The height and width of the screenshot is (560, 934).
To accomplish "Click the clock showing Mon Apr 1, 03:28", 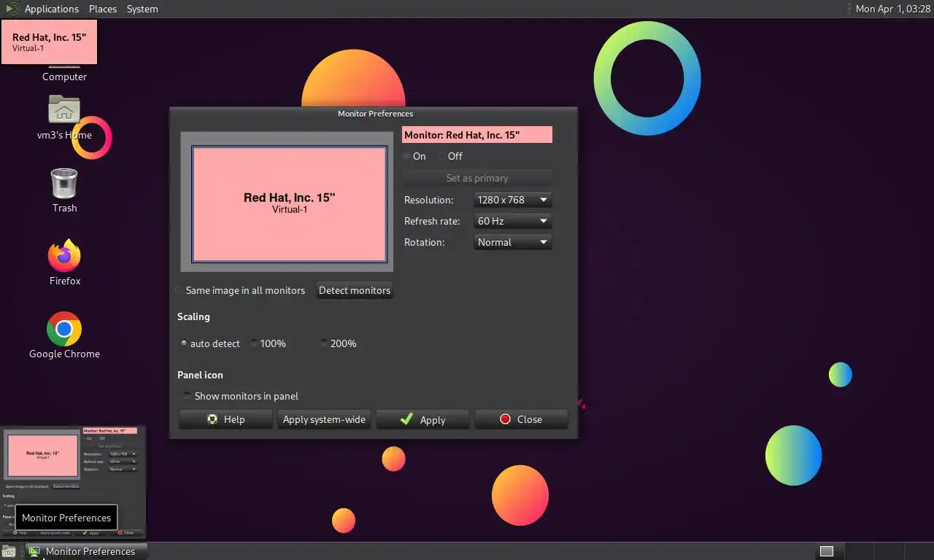I will click(892, 9).
